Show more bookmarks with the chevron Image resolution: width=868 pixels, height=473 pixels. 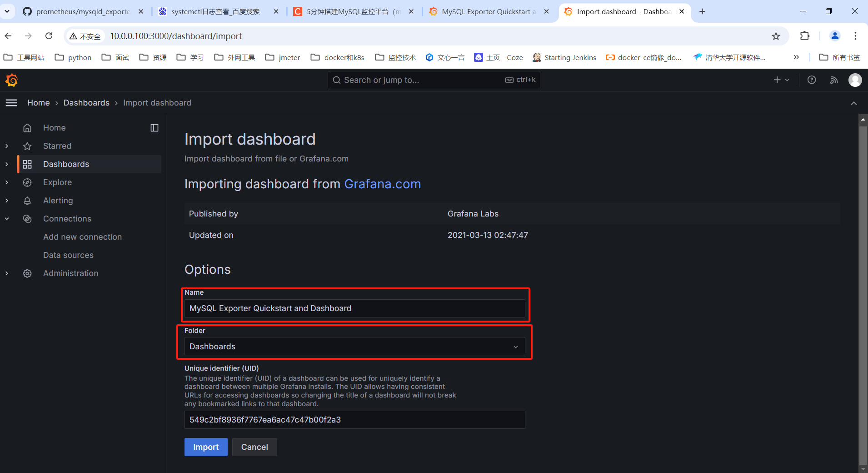[796, 57]
